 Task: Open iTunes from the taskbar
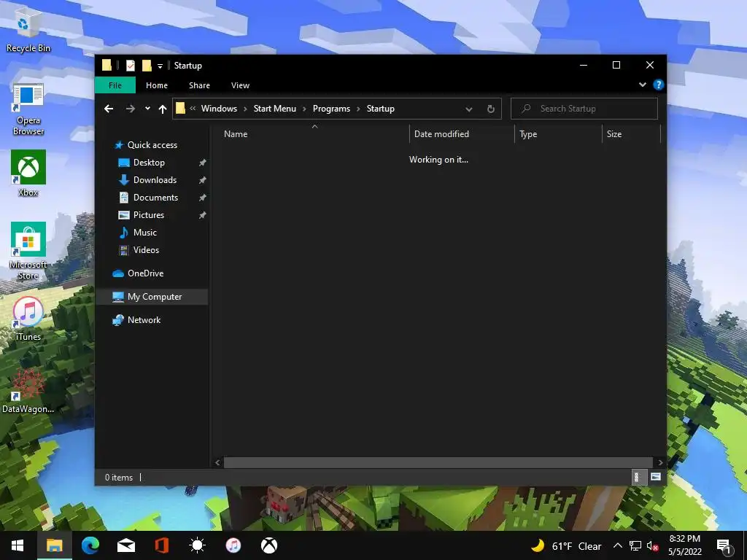[x=233, y=545]
